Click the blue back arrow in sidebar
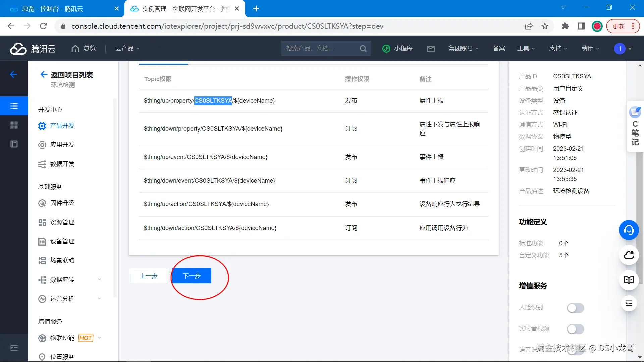Screen dimensions: 644x362 [x=14, y=74]
